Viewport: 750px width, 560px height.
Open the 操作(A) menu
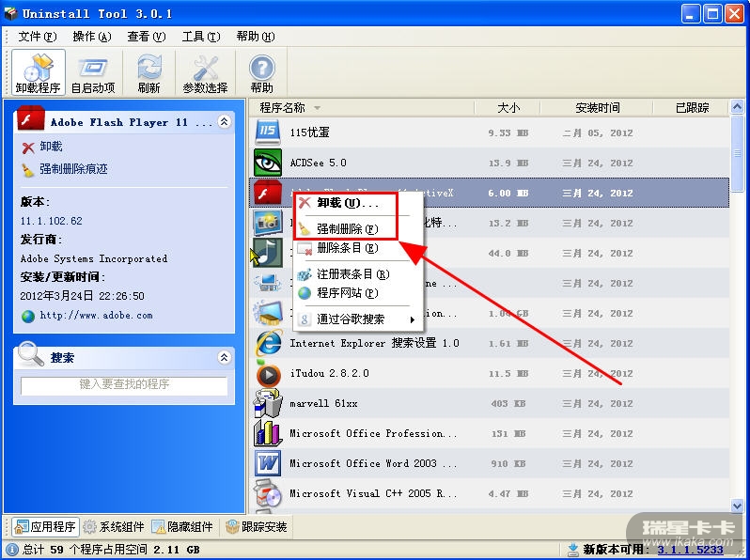click(x=92, y=37)
